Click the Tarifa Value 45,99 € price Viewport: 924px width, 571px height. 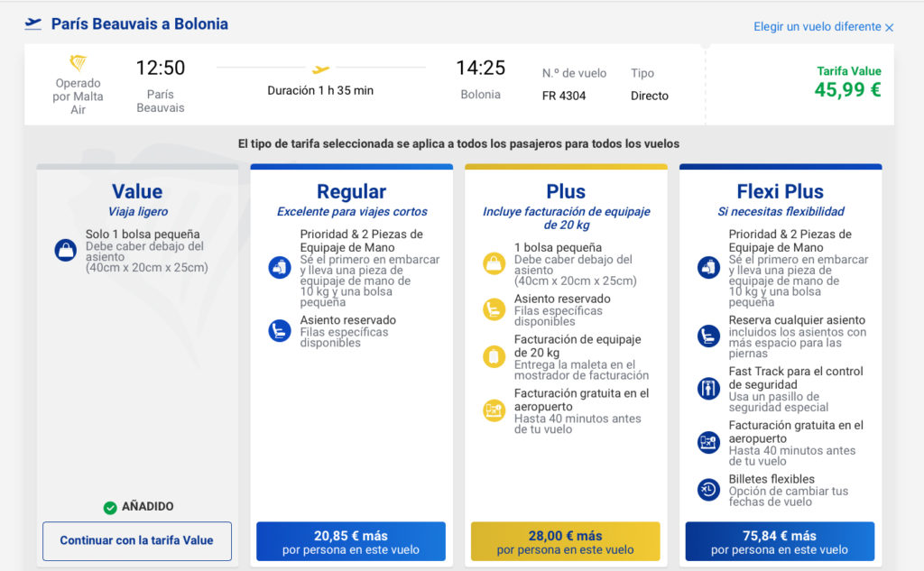tap(847, 89)
